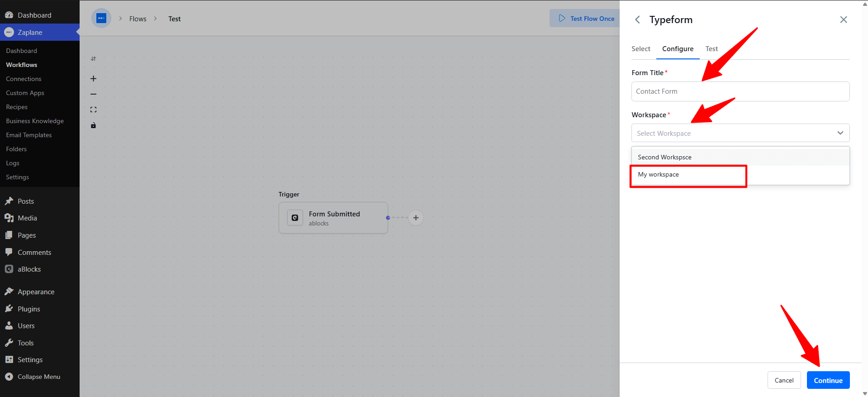The image size is (868, 397).
Task: Click the Zaplane sidebar icon
Action: tap(9, 32)
